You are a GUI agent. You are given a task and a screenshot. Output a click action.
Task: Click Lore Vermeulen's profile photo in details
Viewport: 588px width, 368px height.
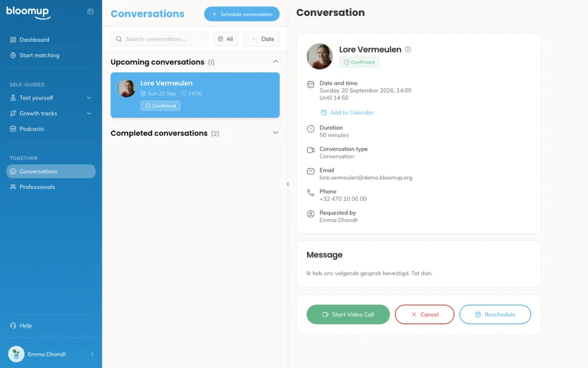coord(319,57)
